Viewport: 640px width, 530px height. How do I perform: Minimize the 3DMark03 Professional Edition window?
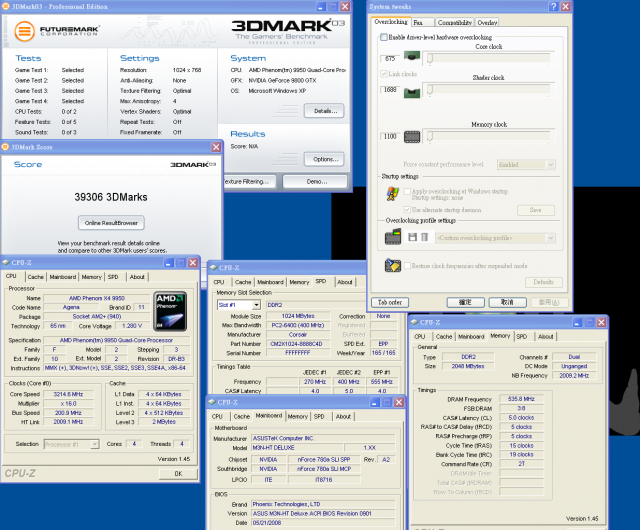point(321,7)
